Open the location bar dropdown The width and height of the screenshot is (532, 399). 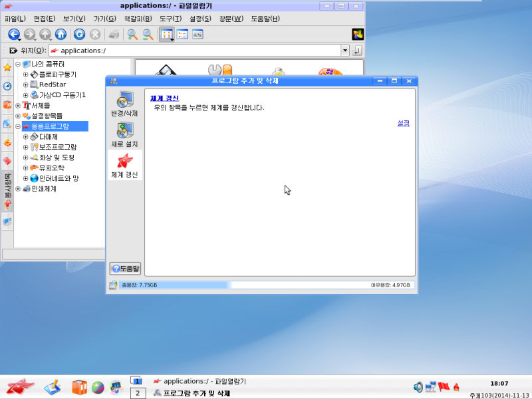pos(344,49)
